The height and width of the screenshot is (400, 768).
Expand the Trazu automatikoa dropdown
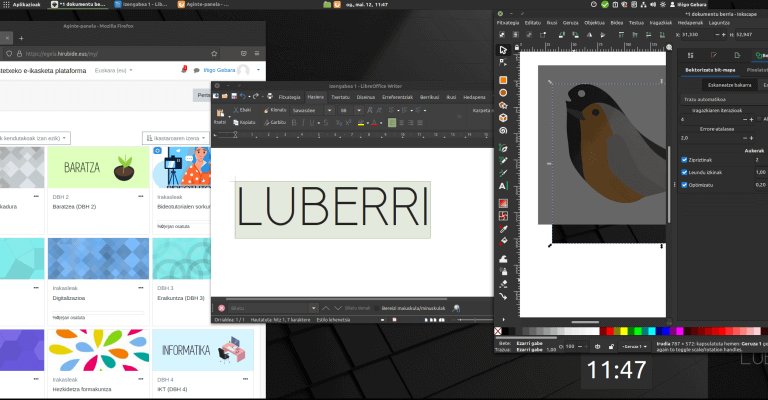coord(720,99)
